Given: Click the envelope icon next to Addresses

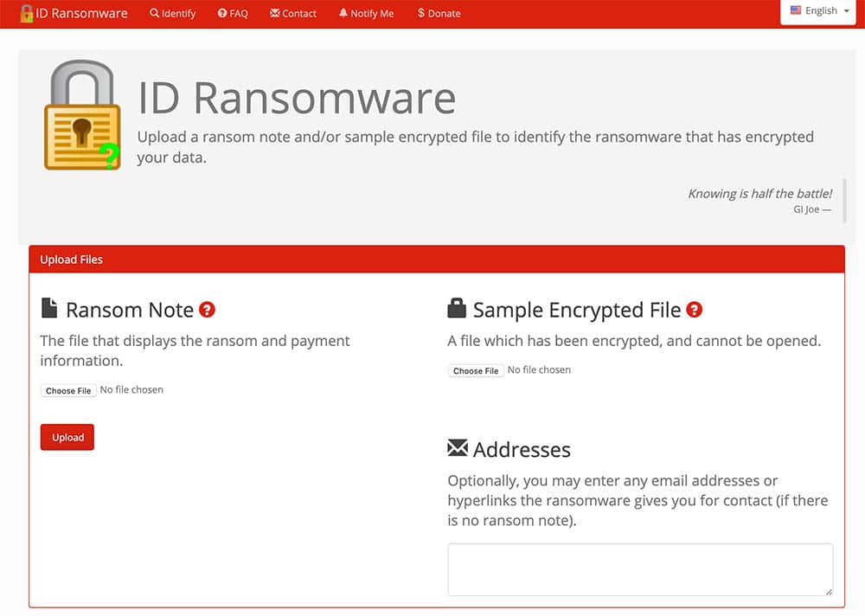Looking at the screenshot, I should click(458, 447).
